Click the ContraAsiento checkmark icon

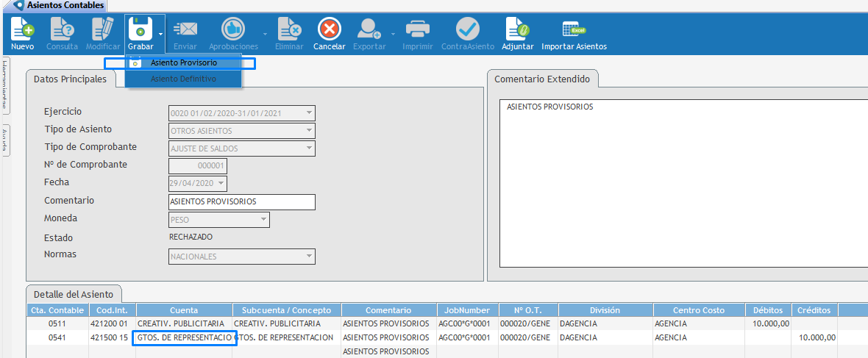pos(467,30)
